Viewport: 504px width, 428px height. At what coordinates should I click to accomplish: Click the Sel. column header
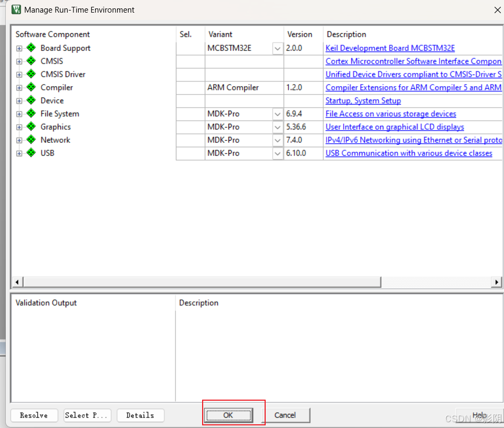click(x=186, y=35)
